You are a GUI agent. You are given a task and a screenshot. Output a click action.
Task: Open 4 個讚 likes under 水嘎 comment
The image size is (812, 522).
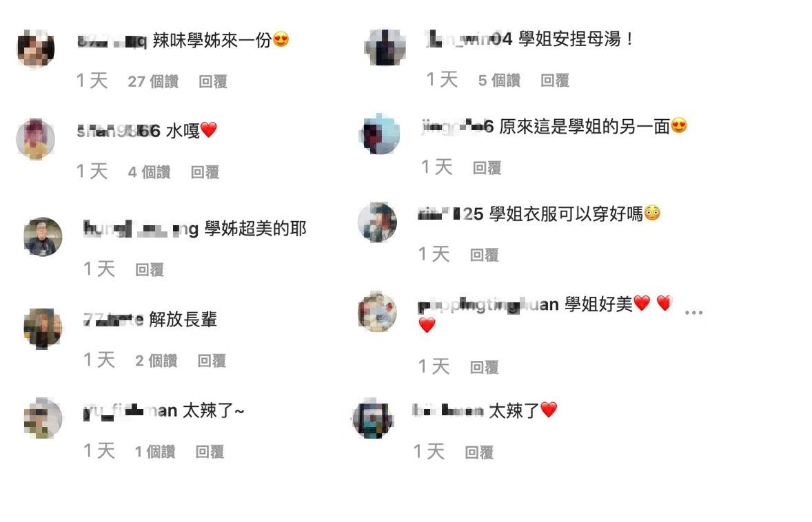(149, 171)
